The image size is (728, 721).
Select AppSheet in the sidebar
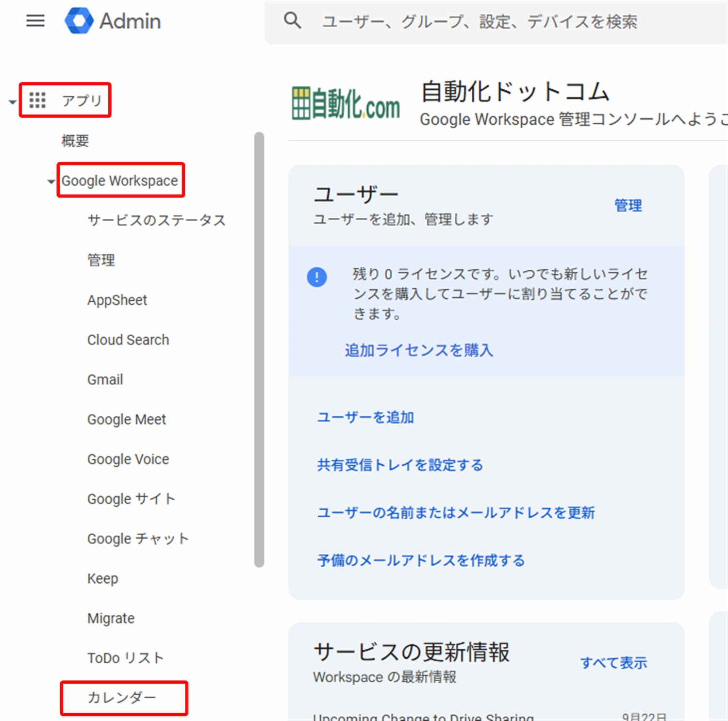117,300
